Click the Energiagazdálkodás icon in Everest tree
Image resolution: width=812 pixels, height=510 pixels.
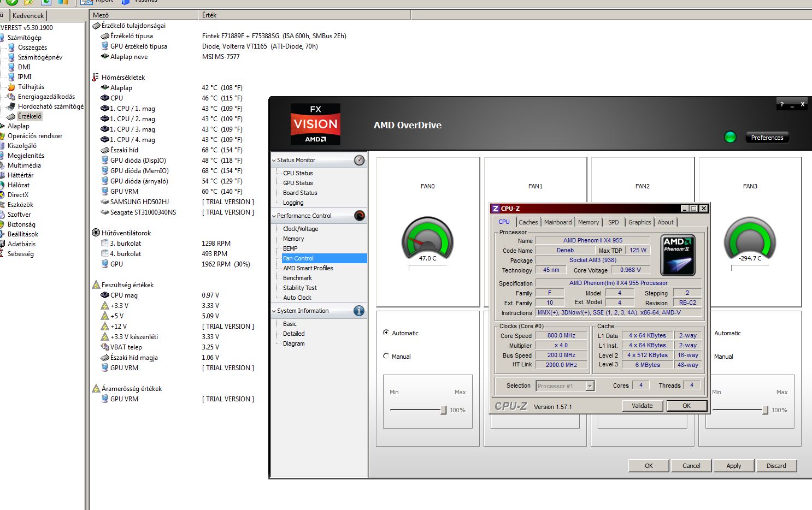[x=11, y=97]
